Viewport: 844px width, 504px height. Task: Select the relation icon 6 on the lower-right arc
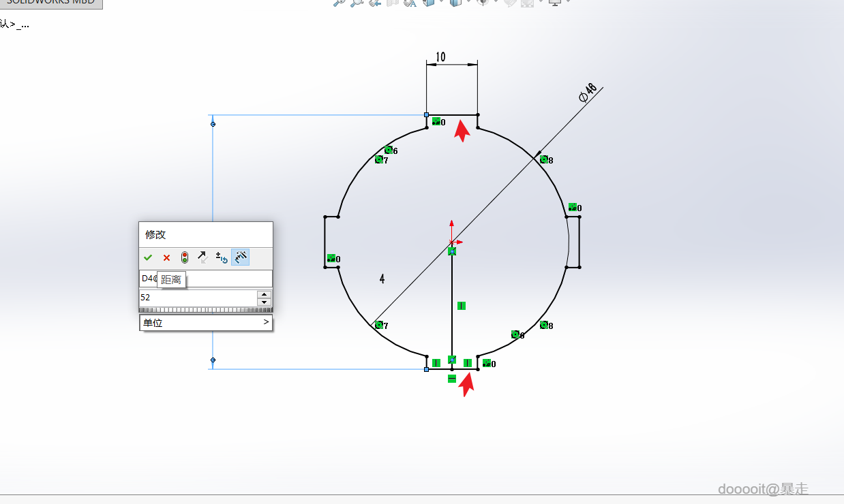[x=517, y=334]
